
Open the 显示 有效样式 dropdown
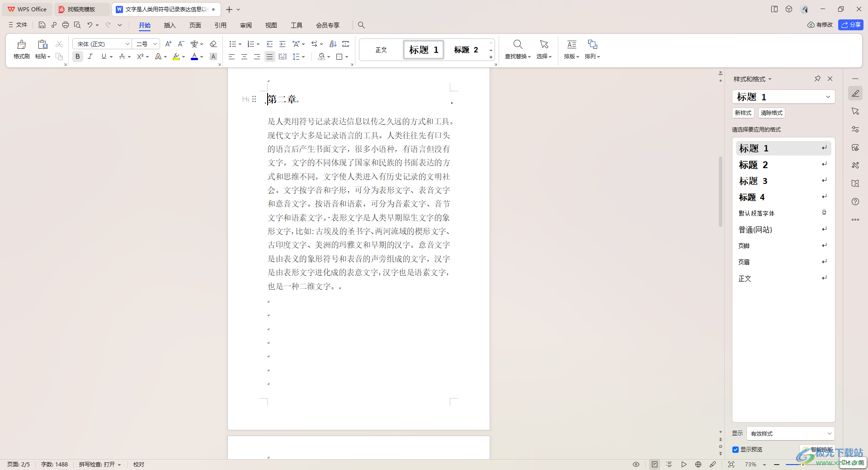click(x=790, y=433)
